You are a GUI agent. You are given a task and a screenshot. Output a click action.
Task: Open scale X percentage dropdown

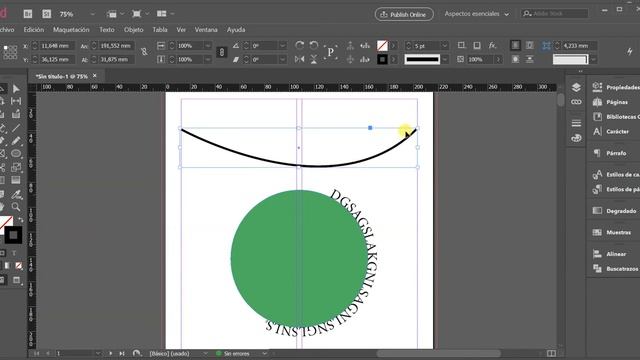point(208,46)
